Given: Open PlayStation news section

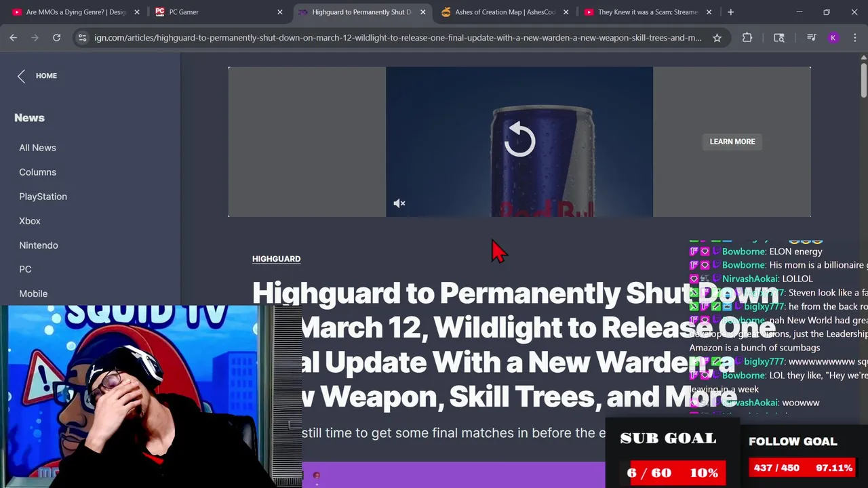Looking at the screenshot, I should pyautogui.click(x=43, y=197).
